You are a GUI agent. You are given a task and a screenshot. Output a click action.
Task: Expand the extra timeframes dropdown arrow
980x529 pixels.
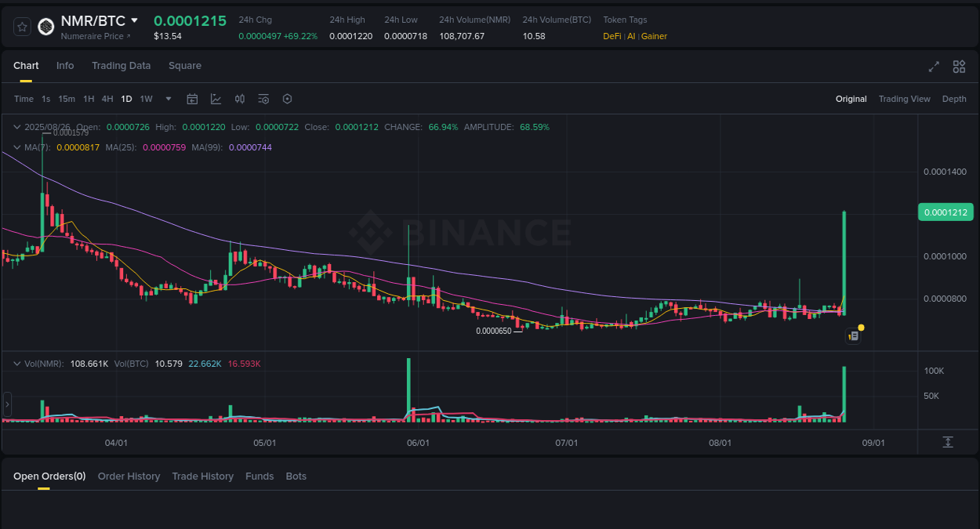pos(168,99)
